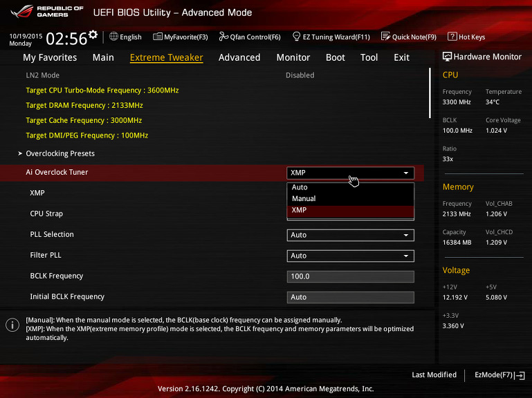Click the BCLK Frequency label
The height and width of the screenshot is (398, 532).
point(56,276)
